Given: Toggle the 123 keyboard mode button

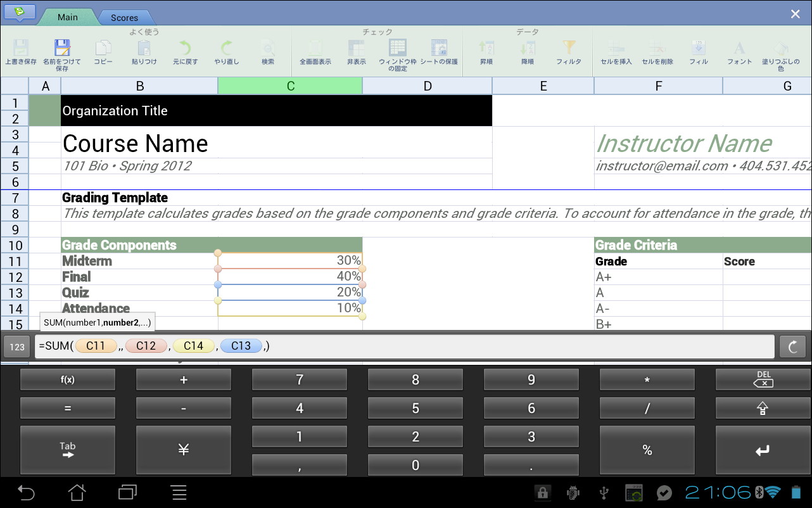Looking at the screenshot, I should click(17, 346).
